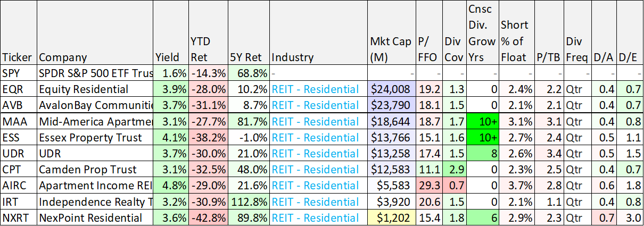Select the 11.1 P/FFO cell
The height and width of the screenshot is (226, 644).
tap(428, 170)
